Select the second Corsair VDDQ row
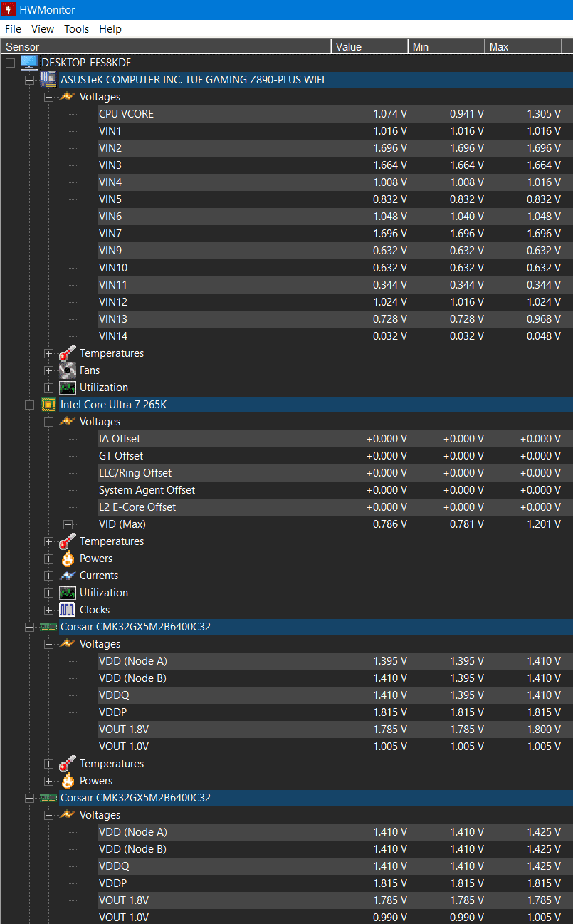The width and height of the screenshot is (573, 924). pos(335,866)
